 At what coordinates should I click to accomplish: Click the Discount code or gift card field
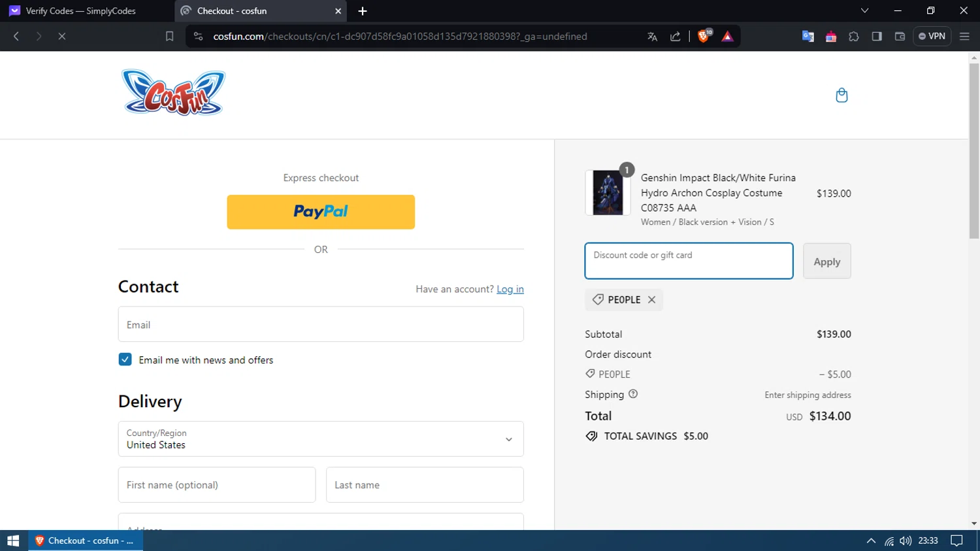coord(689,261)
